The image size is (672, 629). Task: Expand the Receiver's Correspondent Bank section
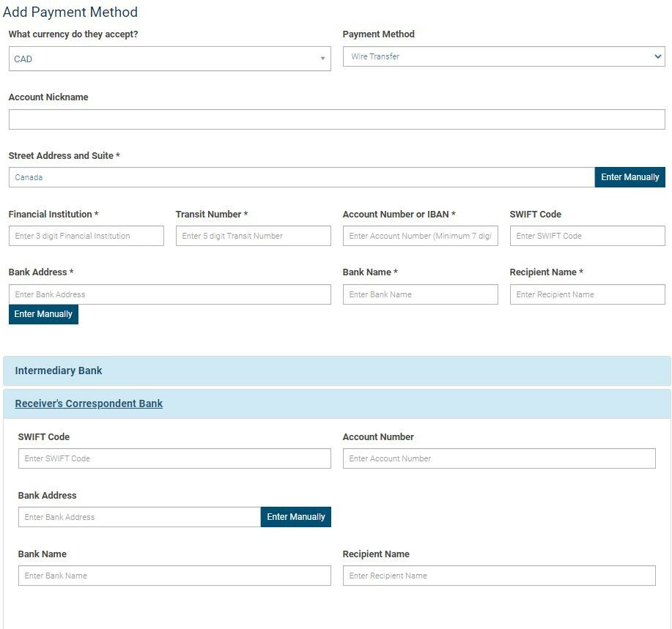pos(89,403)
